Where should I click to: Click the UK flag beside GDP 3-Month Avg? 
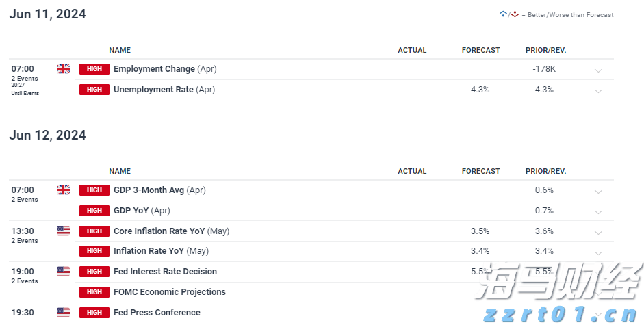click(x=63, y=190)
